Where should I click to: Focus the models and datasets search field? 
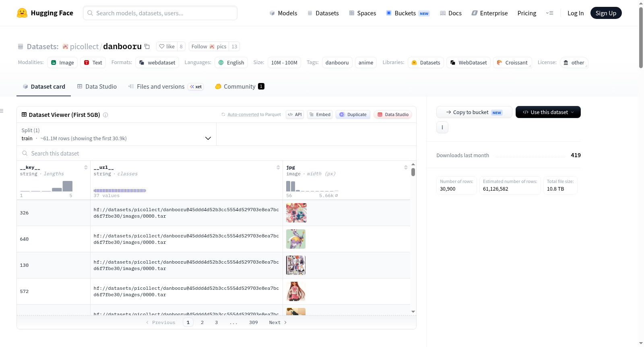pos(160,13)
